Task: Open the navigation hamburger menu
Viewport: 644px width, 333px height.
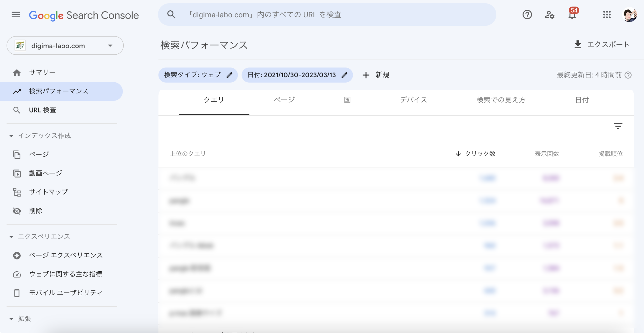Action: (16, 15)
